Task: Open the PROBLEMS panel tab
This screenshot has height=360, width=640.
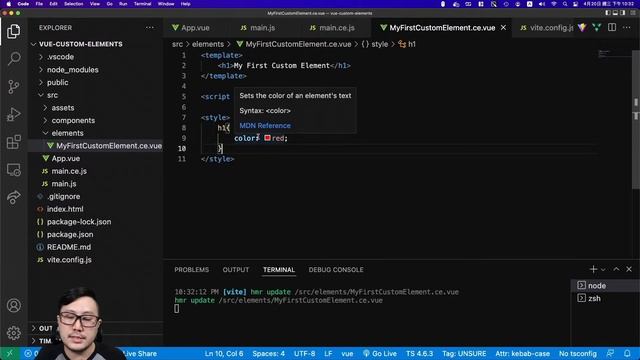Action: (x=191, y=270)
